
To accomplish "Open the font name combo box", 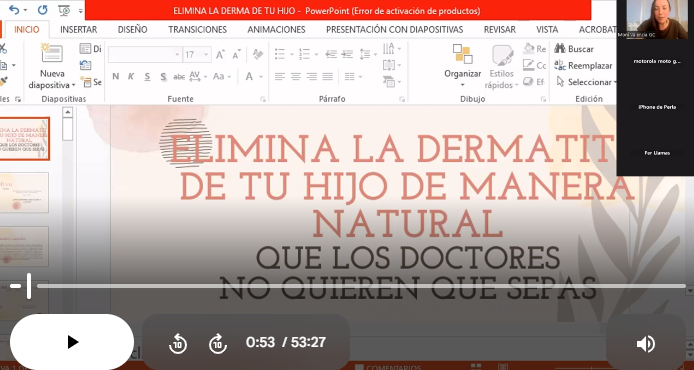I will 145,54.
